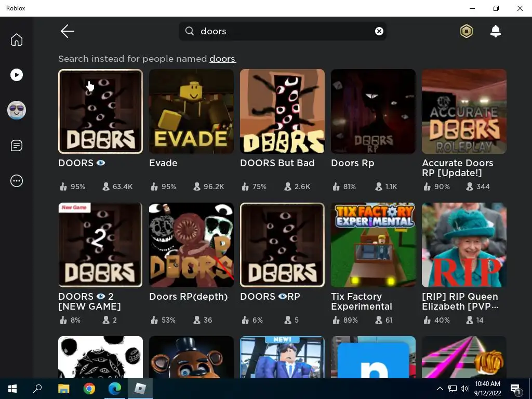
Task: Open the Evade game thumbnail
Action: [x=191, y=111]
